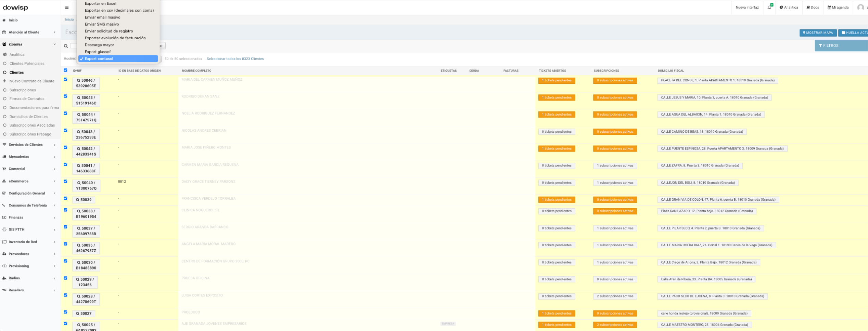The width and height of the screenshot is (868, 331).
Task: Expand Servicios de Clientes section
Action: coord(29,145)
